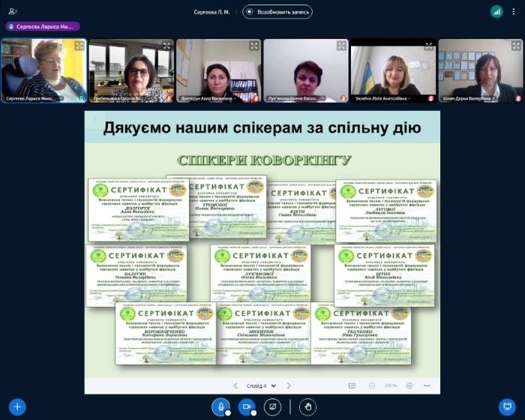Go to the previous slide arrow
The image size is (525, 420).
pos(235,385)
